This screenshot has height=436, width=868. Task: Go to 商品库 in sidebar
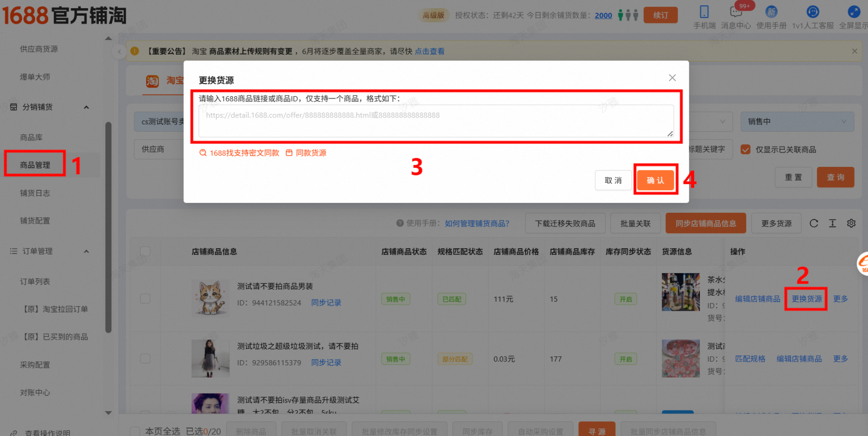[x=31, y=137]
